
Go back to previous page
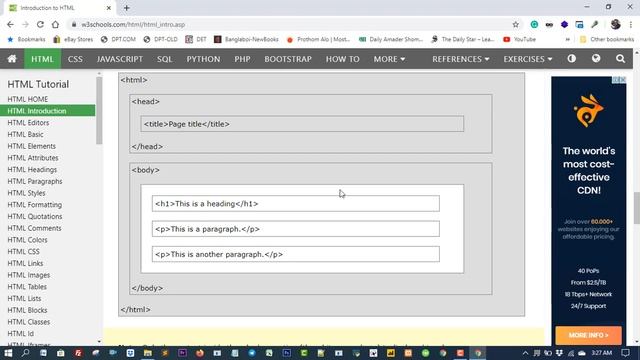tap(10, 24)
